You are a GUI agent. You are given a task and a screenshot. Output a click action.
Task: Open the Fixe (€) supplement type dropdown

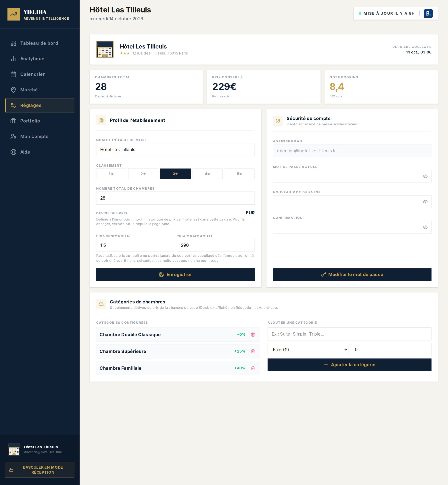tap(308, 350)
